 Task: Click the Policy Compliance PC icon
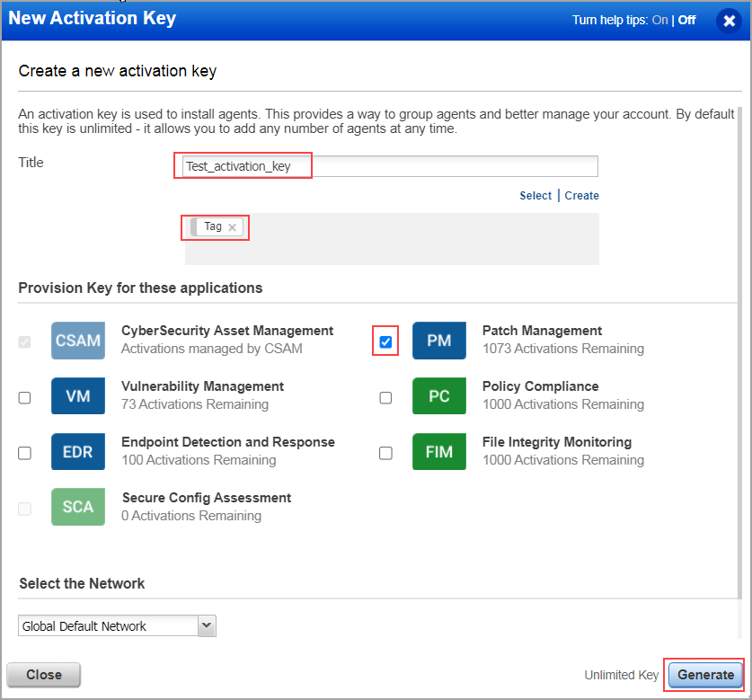click(x=438, y=396)
